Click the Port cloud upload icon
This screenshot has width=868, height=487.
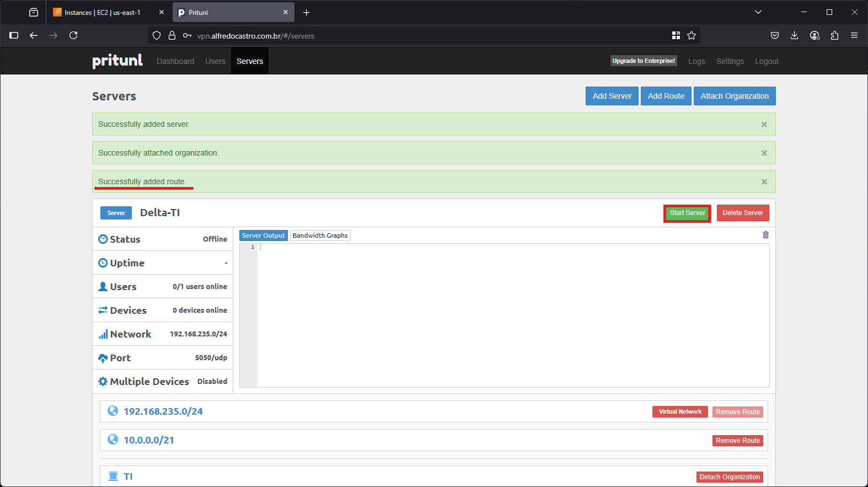pyautogui.click(x=103, y=358)
